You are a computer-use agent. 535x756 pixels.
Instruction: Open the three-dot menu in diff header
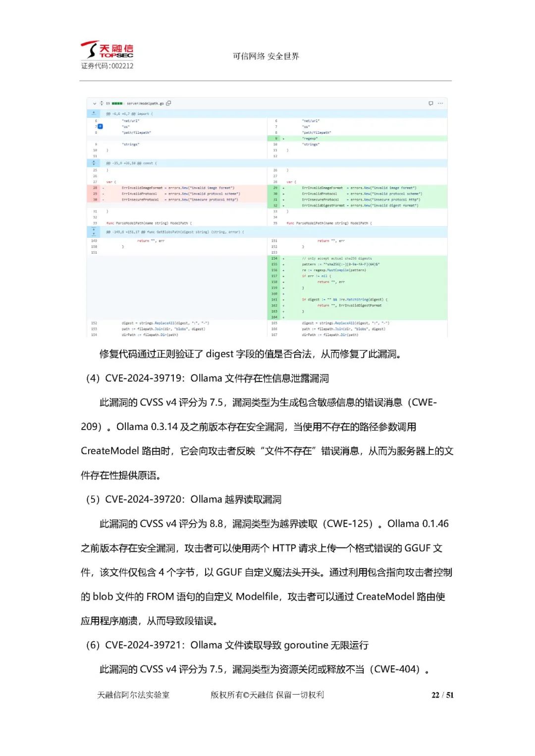coord(440,104)
